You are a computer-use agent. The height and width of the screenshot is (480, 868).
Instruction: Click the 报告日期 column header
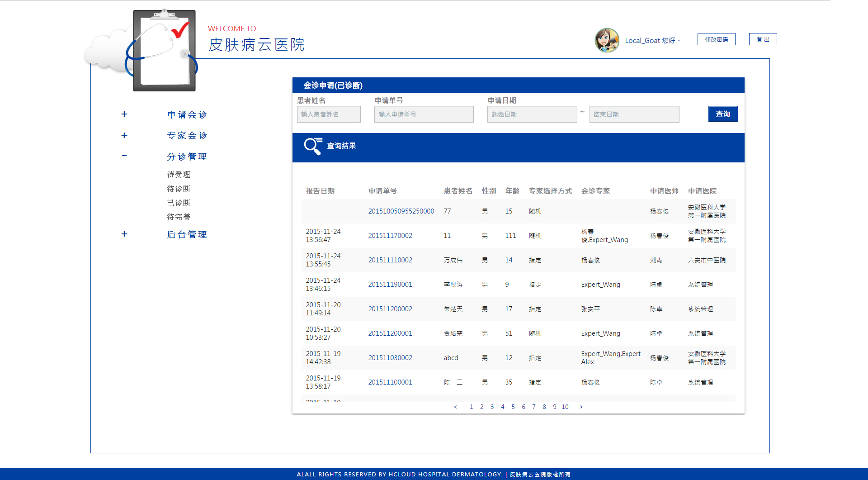point(320,191)
